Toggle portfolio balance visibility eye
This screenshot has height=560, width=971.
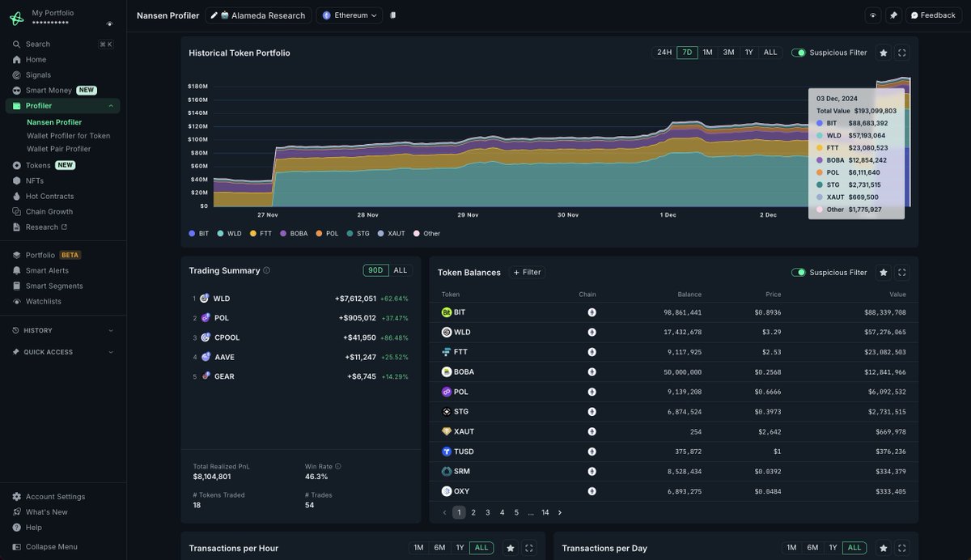tap(109, 23)
